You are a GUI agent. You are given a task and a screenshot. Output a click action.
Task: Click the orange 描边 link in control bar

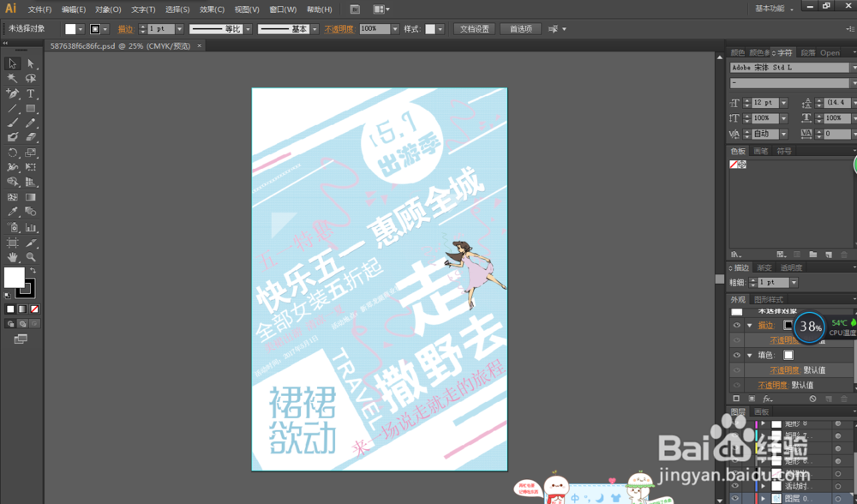coord(126,29)
